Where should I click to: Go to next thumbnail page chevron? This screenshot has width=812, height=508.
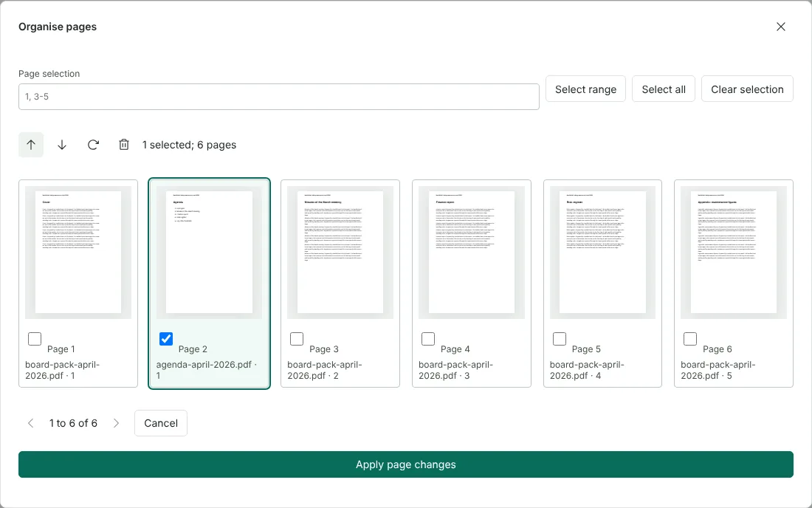(x=116, y=423)
